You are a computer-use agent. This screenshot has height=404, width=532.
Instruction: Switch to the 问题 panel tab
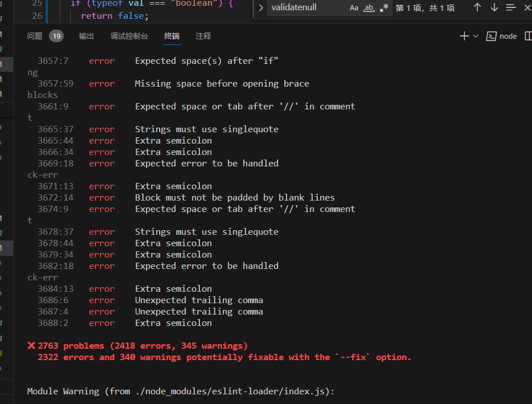coord(35,35)
